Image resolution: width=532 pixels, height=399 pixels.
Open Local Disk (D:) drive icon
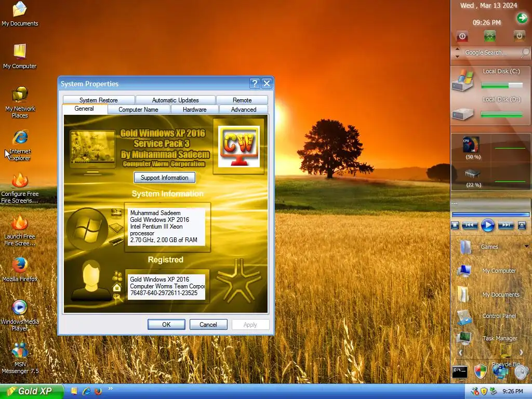pyautogui.click(x=463, y=113)
